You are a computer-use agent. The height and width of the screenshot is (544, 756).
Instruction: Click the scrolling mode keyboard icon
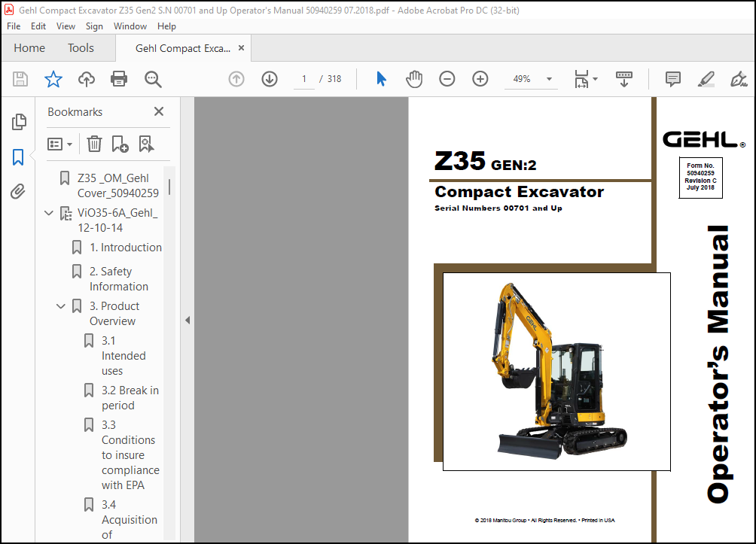click(x=624, y=79)
